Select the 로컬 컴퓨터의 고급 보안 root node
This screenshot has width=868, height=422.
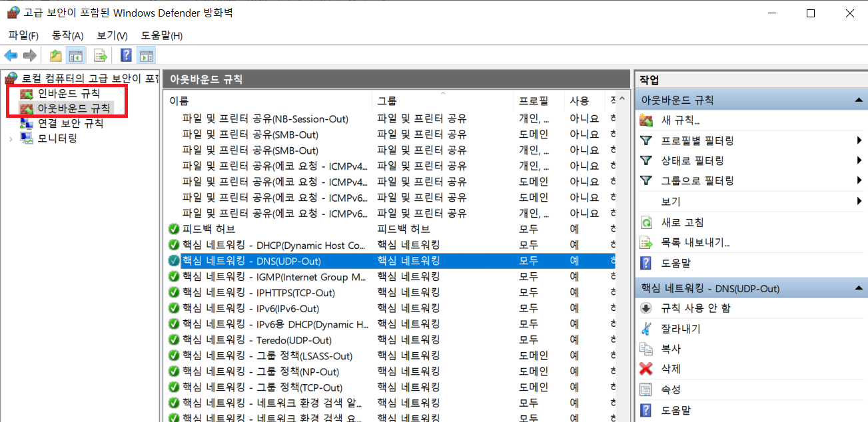[90, 78]
